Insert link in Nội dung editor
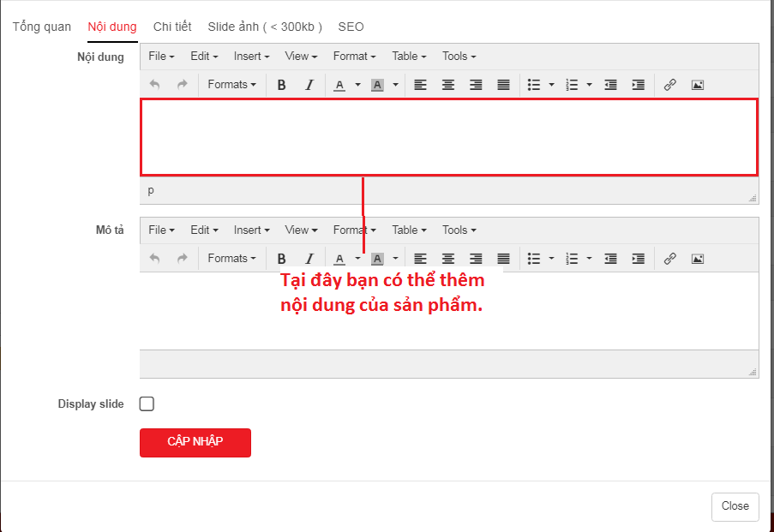Viewport: 774px width, 532px height. [670, 85]
